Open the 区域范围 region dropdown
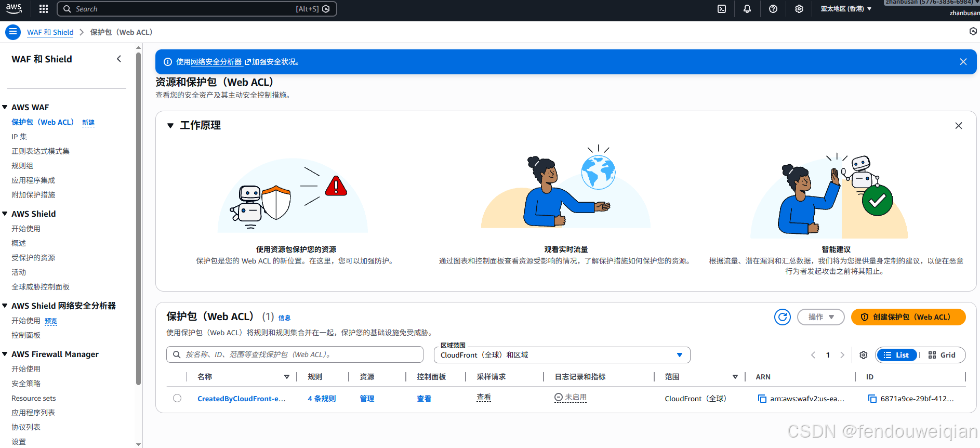The height and width of the screenshot is (448, 980). pos(562,355)
